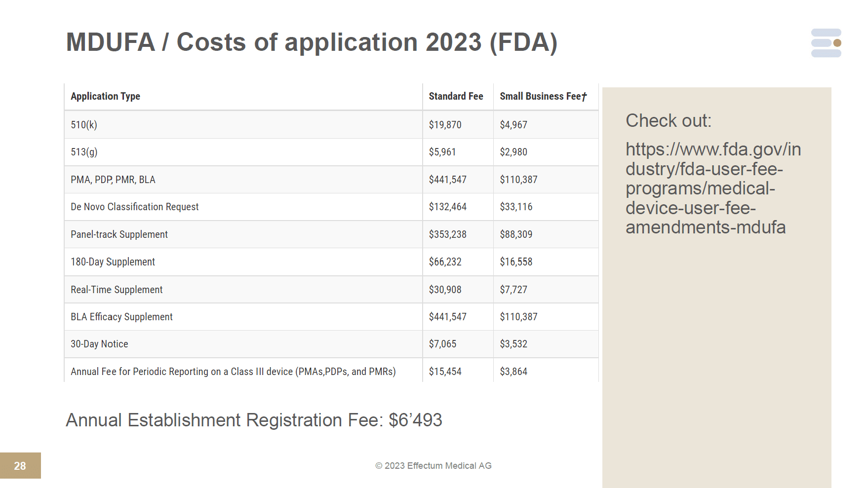The width and height of the screenshot is (868, 488).
Task: Select the BLA Efficacy Supplement cell
Action: 121,317
